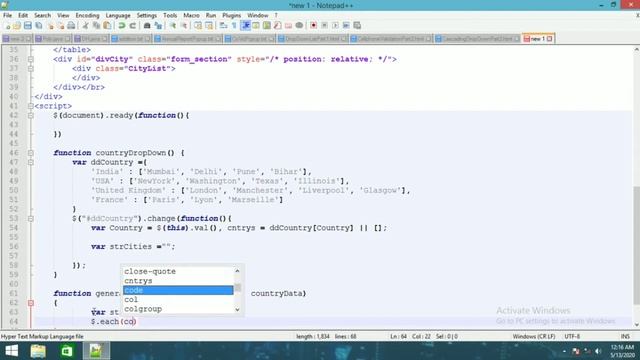This screenshot has width=640, height=360.
Task: Choose "code" in the autocomplete list
Action: 178,290
